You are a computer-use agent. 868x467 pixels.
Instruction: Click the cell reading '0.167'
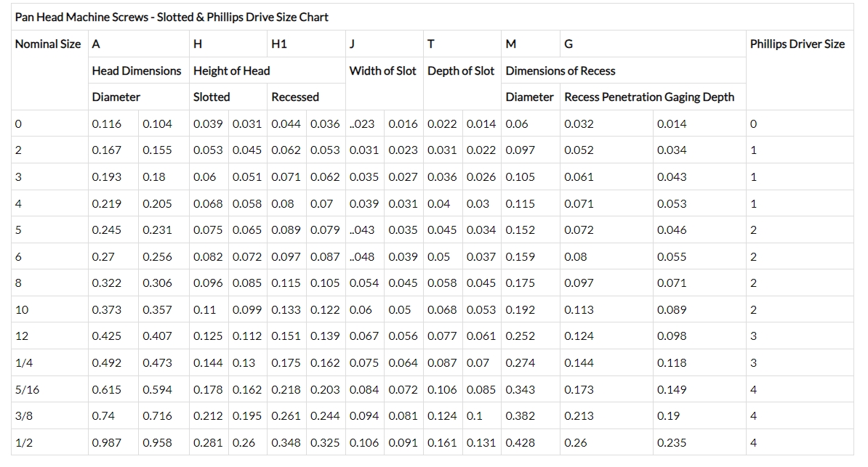tap(106, 150)
